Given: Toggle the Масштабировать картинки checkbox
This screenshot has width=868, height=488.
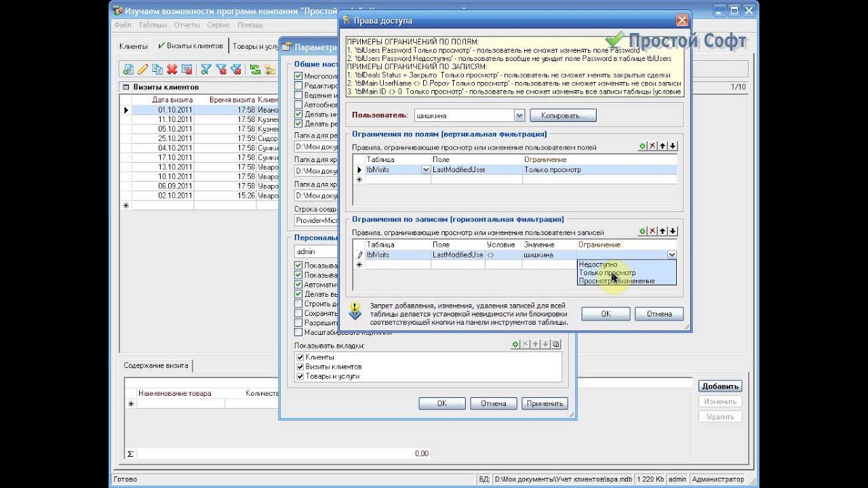Looking at the screenshot, I should [x=298, y=332].
